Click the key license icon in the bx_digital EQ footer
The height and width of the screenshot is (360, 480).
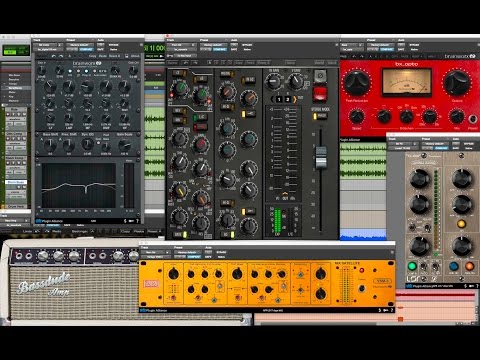131,221
